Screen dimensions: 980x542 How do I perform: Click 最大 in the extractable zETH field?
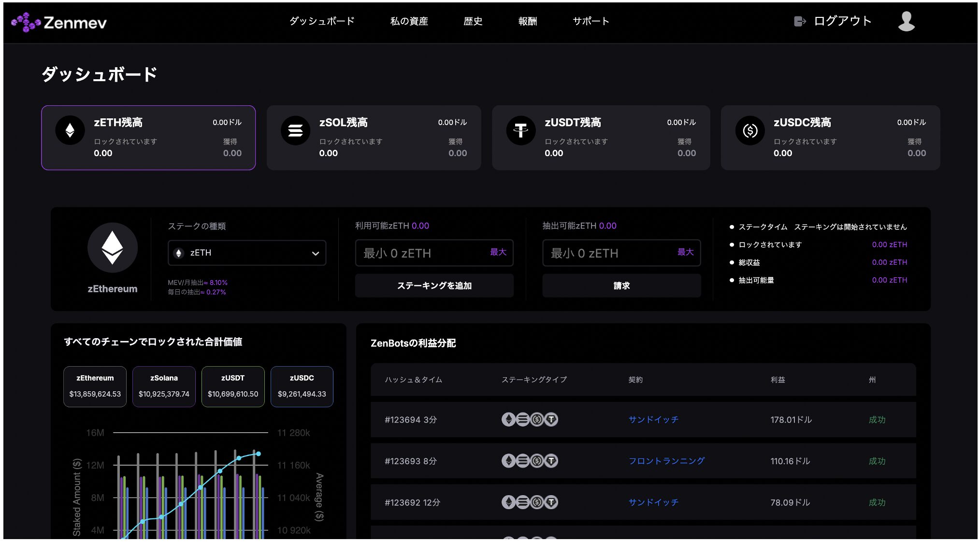[x=685, y=252]
